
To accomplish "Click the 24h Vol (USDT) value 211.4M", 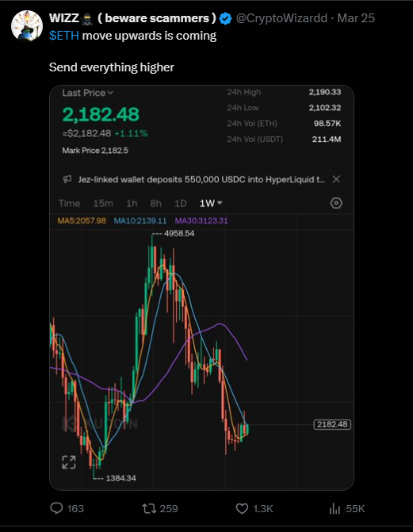I will click(327, 139).
